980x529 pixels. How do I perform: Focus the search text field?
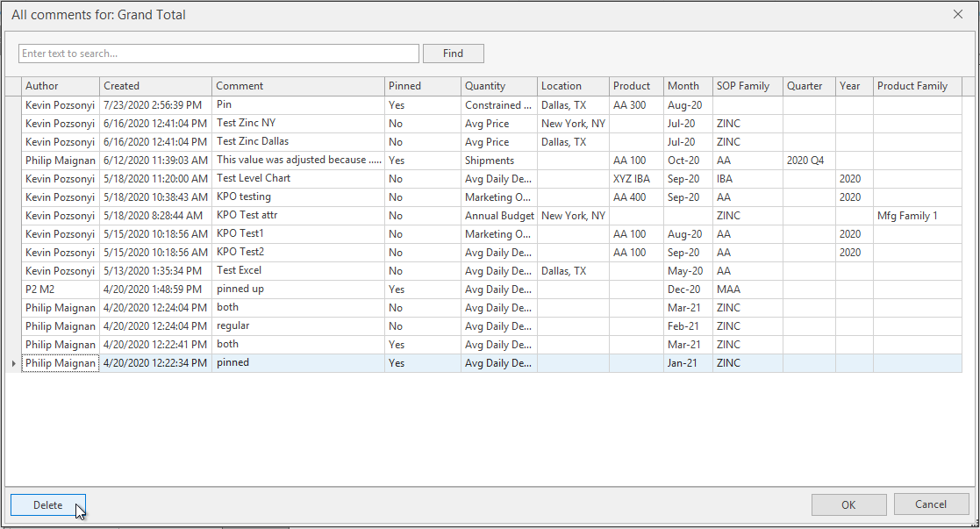[218, 54]
